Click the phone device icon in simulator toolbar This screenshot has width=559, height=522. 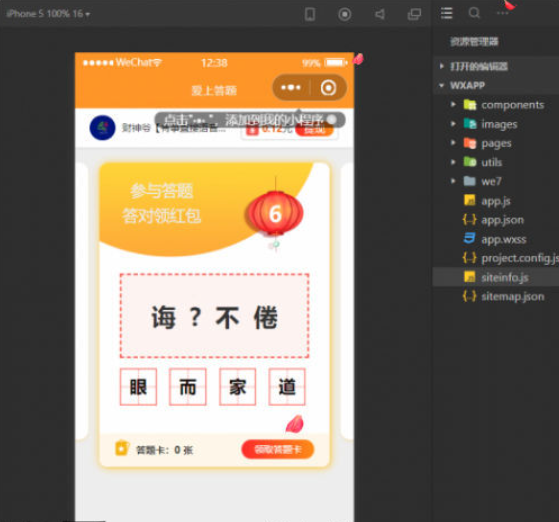click(310, 14)
